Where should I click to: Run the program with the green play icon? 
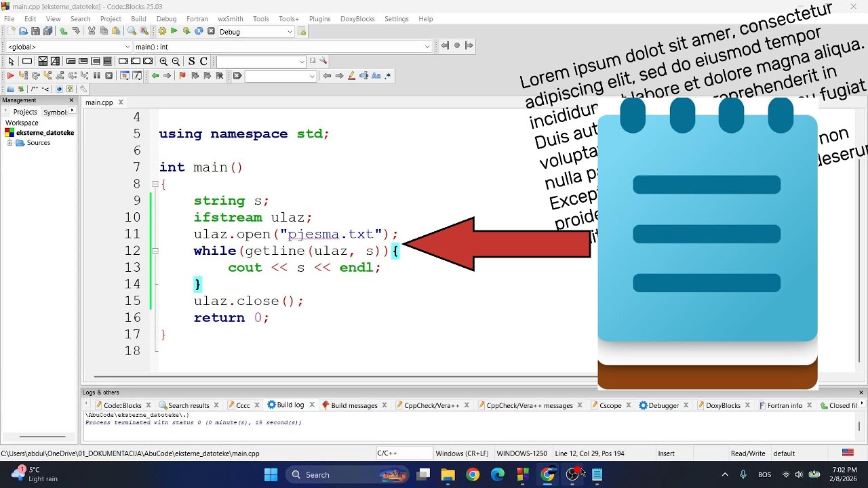point(174,31)
